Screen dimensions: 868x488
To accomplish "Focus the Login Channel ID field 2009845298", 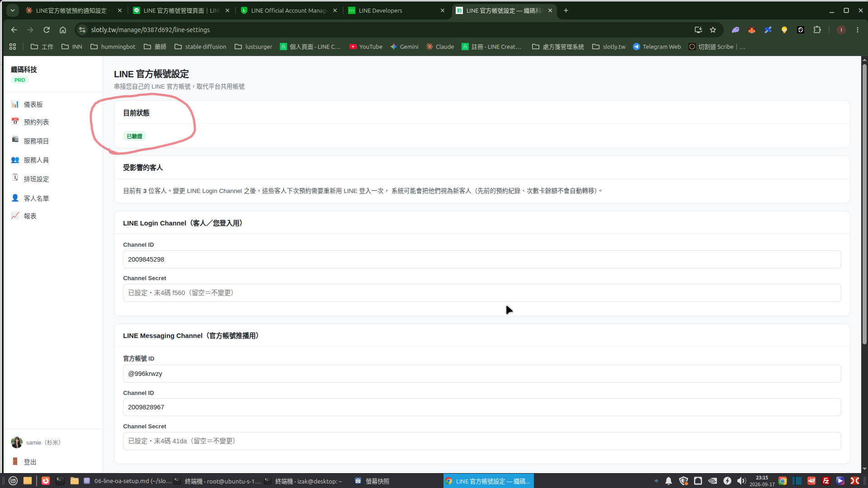I will click(x=482, y=259).
